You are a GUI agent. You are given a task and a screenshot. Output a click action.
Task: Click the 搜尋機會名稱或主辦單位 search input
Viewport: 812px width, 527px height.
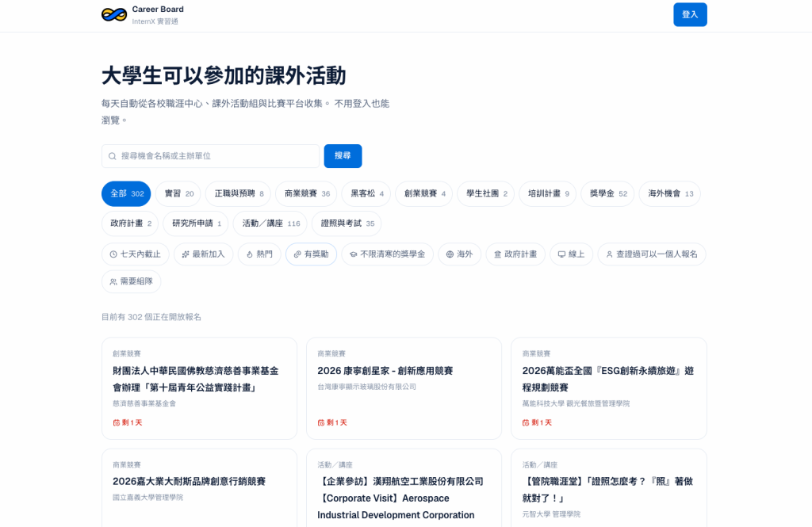tap(210, 156)
